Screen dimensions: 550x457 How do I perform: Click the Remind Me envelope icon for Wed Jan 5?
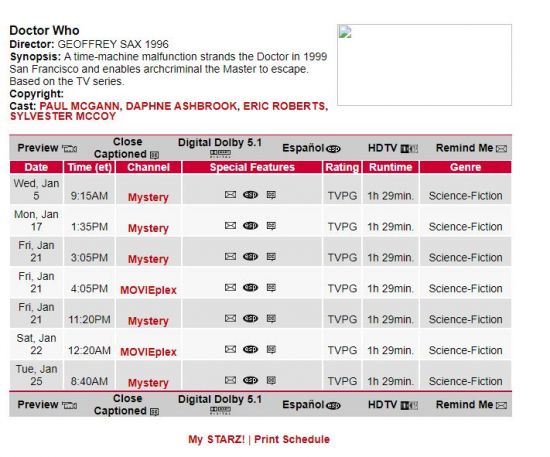coord(230,194)
